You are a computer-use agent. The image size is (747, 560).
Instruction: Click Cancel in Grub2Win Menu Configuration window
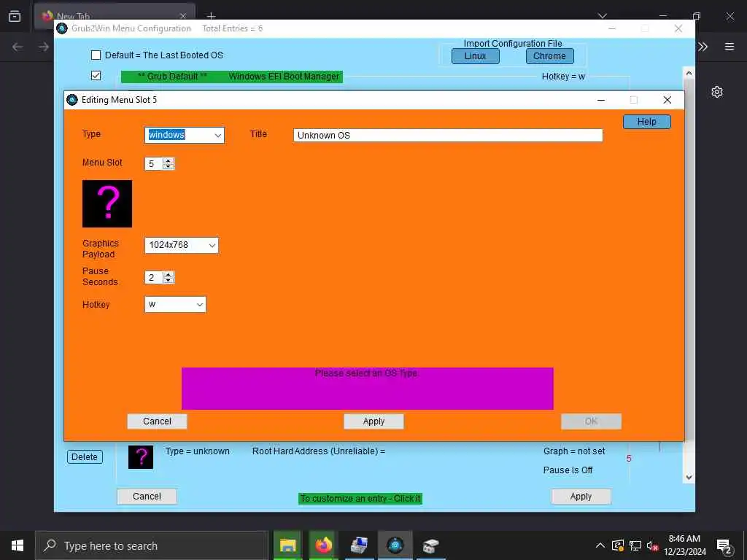click(x=147, y=497)
